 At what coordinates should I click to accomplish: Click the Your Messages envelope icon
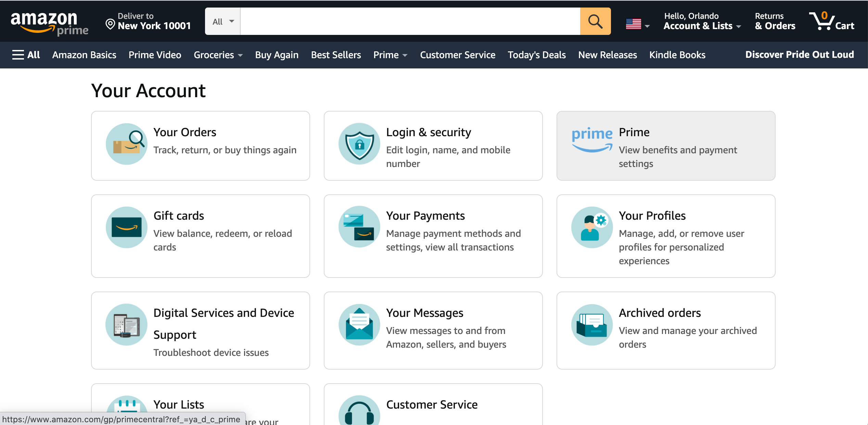pyautogui.click(x=359, y=324)
